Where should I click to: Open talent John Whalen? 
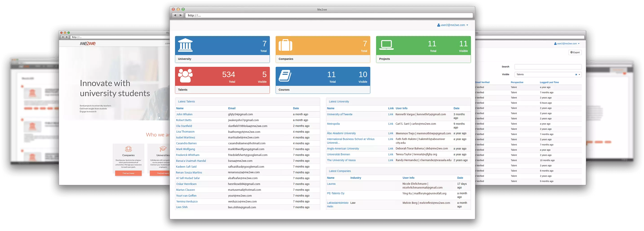(x=184, y=114)
